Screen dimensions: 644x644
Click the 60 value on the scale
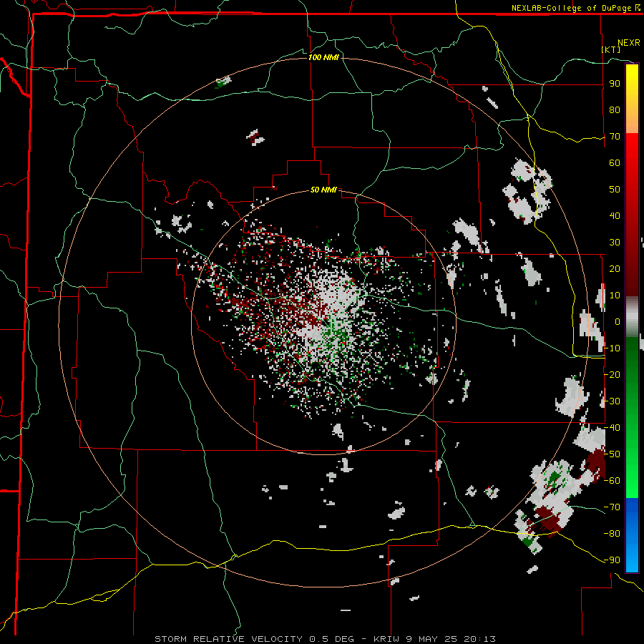click(615, 162)
